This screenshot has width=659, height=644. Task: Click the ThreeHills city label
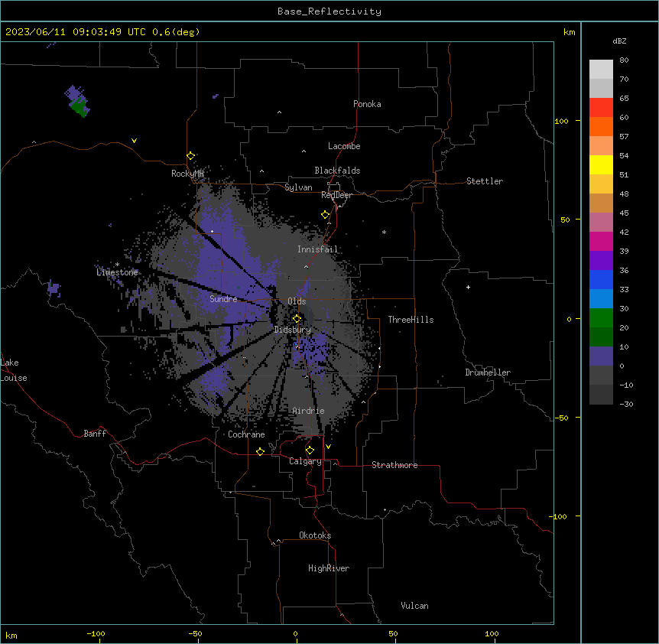[411, 320]
